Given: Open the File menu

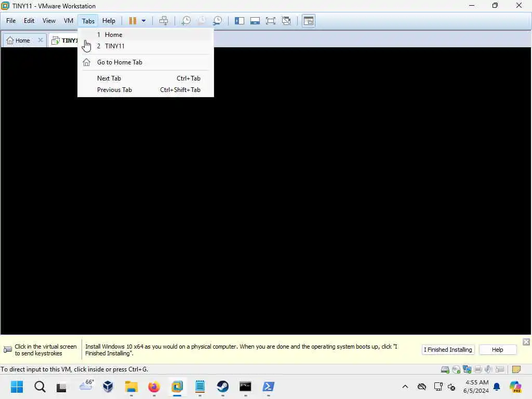Looking at the screenshot, I should click(x=11, y=21).
